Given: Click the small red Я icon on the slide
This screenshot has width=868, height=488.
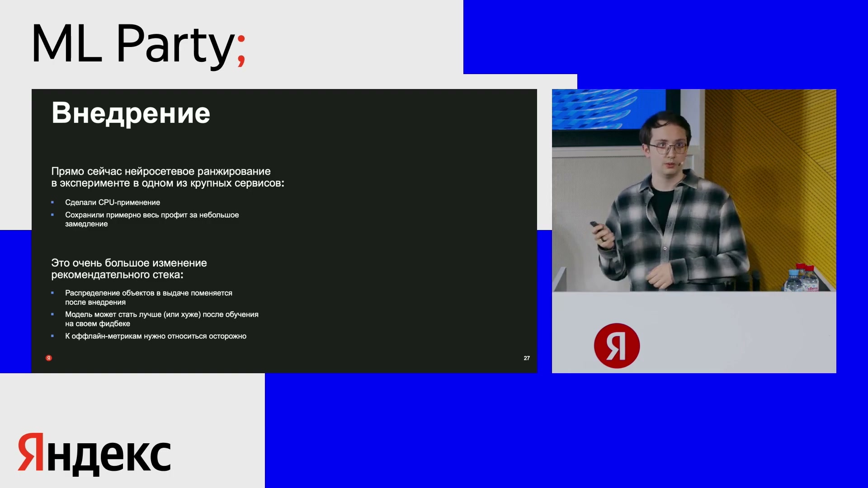Looking at the screenshot, I should (x=49, y=358).
